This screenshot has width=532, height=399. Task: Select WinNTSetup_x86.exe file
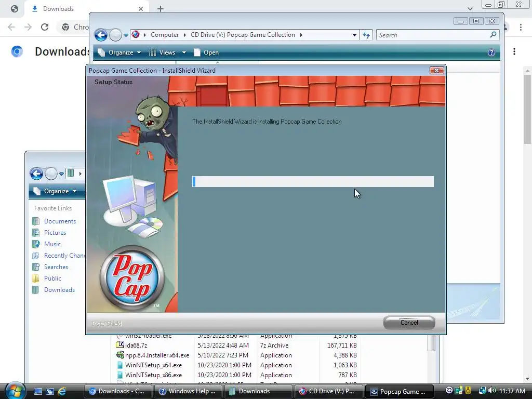click(153, 375)
